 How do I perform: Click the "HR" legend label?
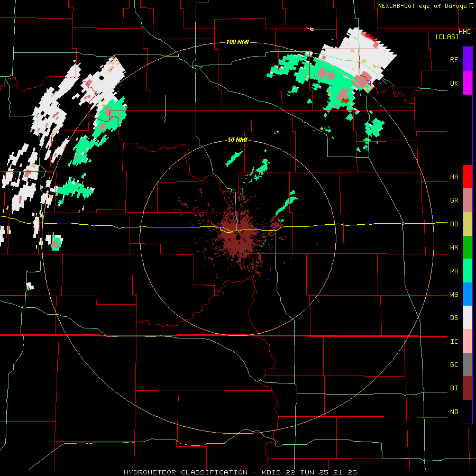click(x=454, y=248)
